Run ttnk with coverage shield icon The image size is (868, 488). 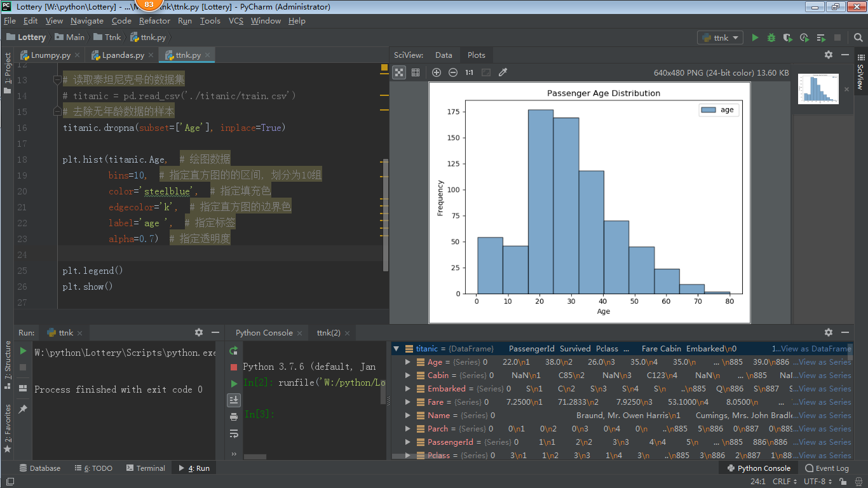pyautogui.click(x=788, y=37)
